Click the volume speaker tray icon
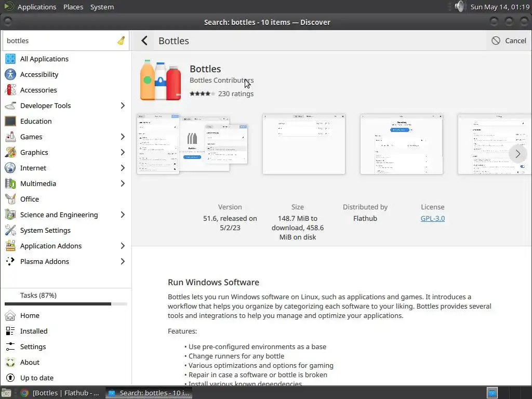This screenshot has width=532, height=399. click(459, 6)
